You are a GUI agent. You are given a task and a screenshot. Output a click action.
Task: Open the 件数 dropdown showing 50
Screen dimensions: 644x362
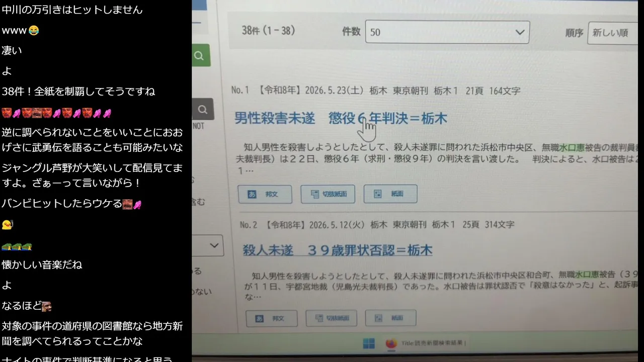click(447, 32)
